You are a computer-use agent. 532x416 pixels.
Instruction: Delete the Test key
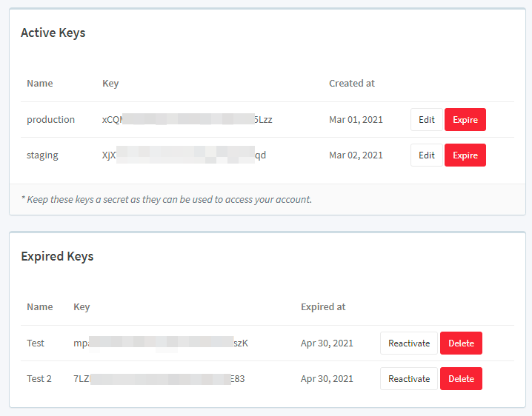tap(461, 343)
